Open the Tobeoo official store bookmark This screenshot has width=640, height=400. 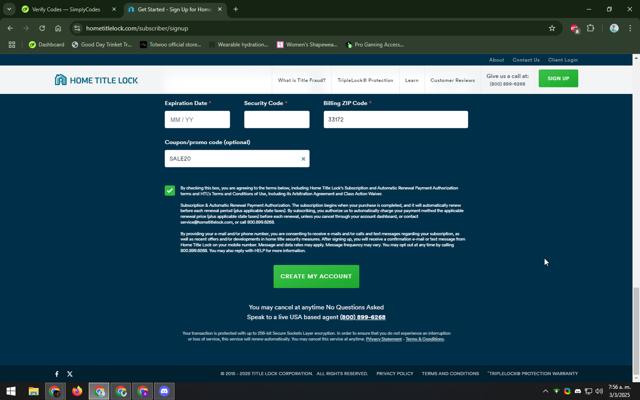coord(170,44)
